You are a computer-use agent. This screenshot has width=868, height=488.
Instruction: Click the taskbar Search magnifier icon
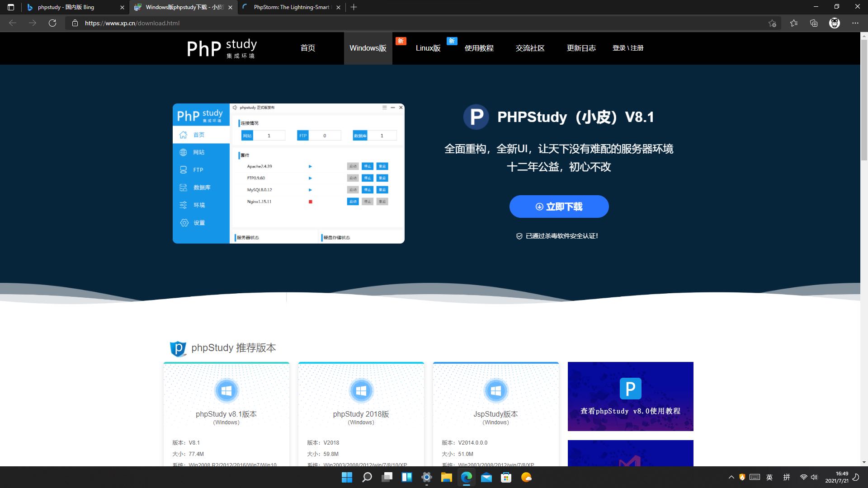click(x=367, y=477)
